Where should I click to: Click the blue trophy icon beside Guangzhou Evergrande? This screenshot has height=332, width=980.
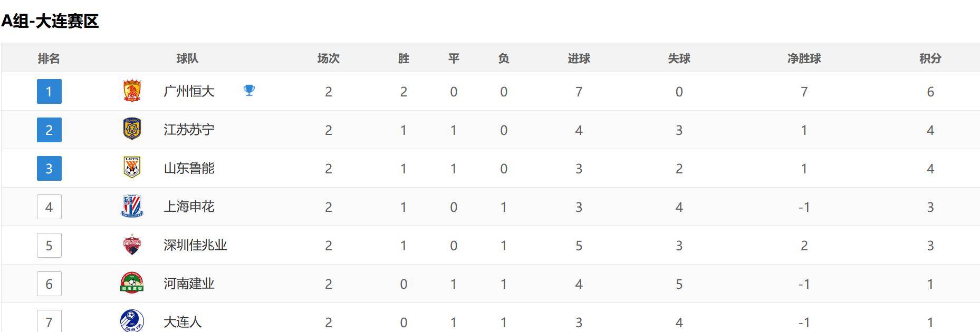pyautogui.click(x=249, y=90)
